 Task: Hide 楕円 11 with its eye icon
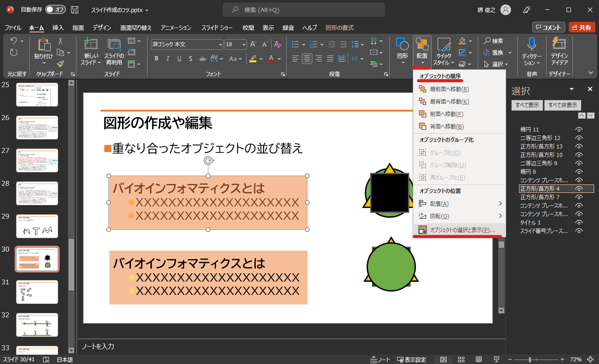tap(579, 129)
